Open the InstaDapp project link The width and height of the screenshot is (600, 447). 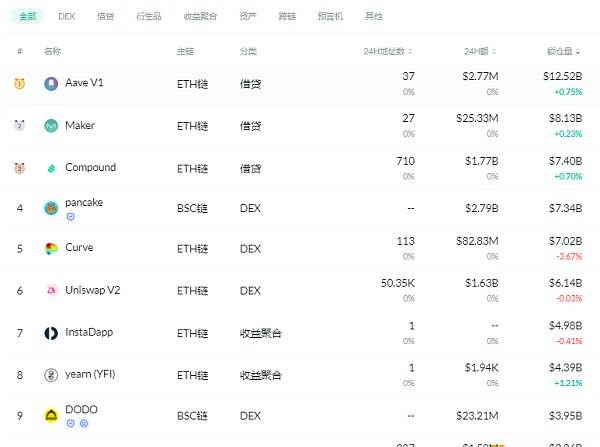89,332
